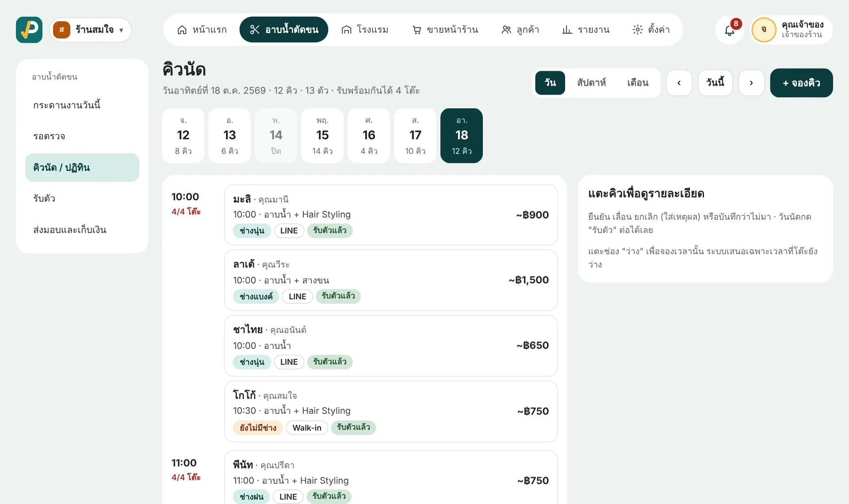Open รอตรวจ in sidebar
Screen dimensions: 849x504
(x=82, y=136)
